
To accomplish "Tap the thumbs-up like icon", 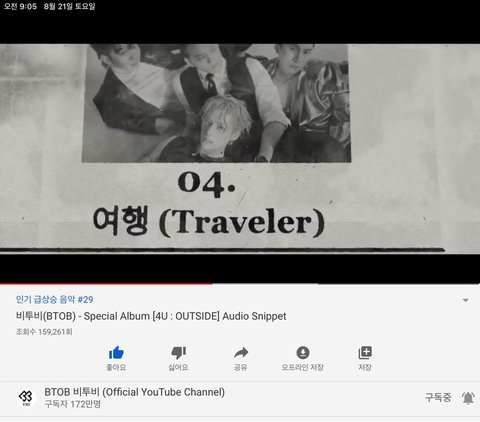I will tap(116, 353).
